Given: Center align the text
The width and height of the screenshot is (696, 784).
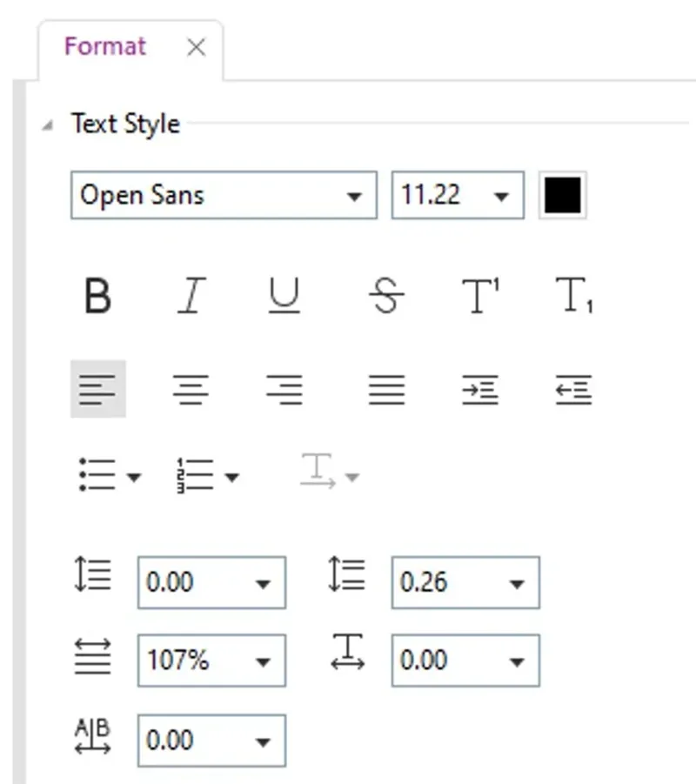Looking at the screenshot, I should pyautogui.click(x=191, y=389).
